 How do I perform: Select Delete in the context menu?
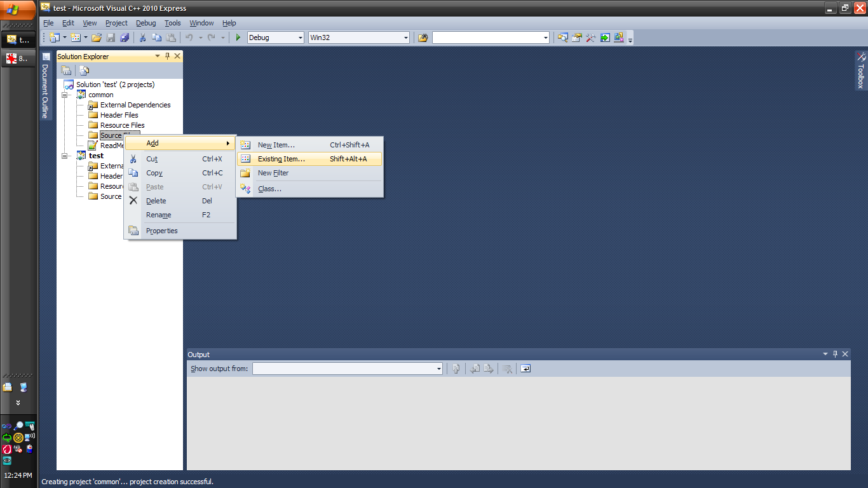coord(180,201)
